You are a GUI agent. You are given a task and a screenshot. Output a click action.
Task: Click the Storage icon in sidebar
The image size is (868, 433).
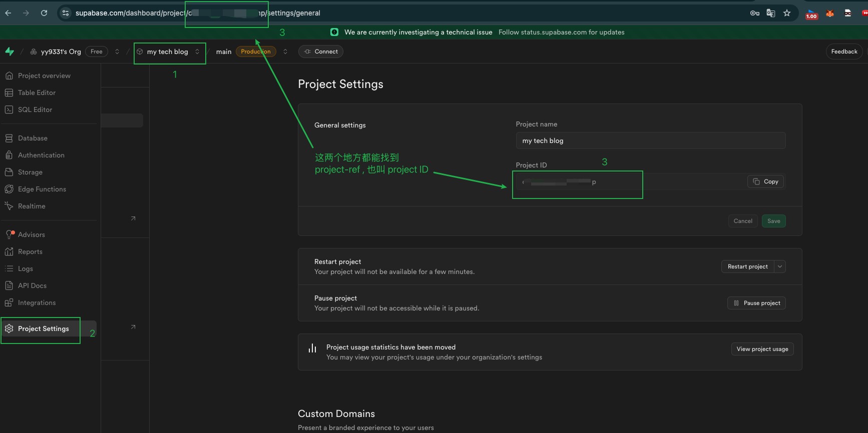pos(9,172)
